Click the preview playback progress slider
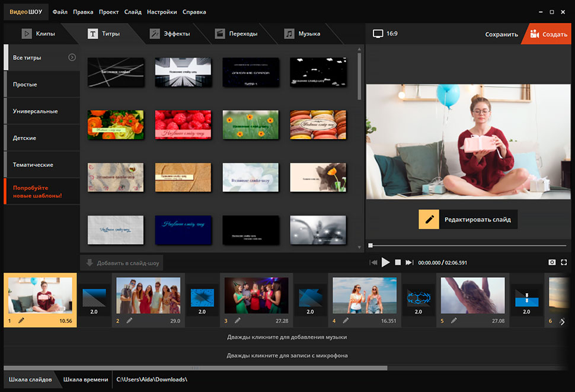575x392 pixels. click(x=468, y=246)
